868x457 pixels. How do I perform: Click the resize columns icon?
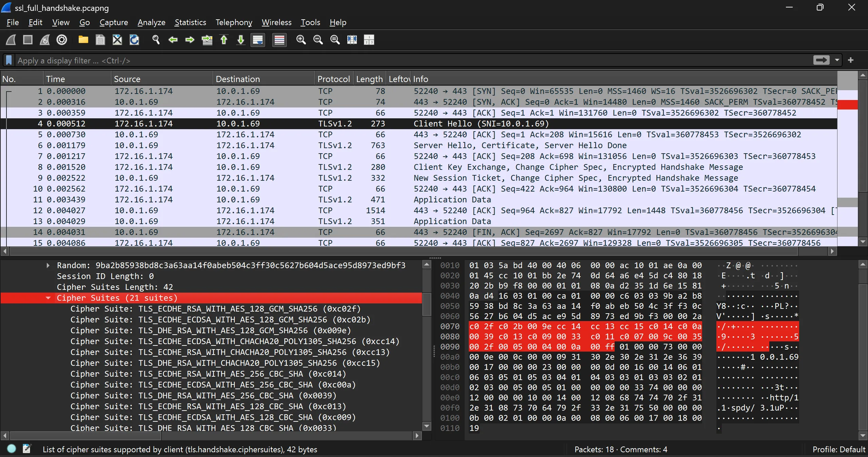click(352, 40)
